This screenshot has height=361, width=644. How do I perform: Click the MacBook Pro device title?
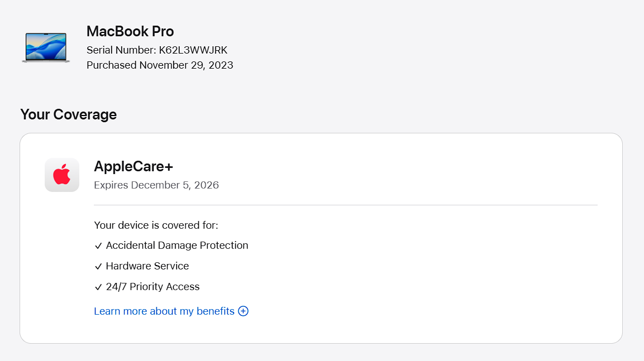tap(130, 31)
